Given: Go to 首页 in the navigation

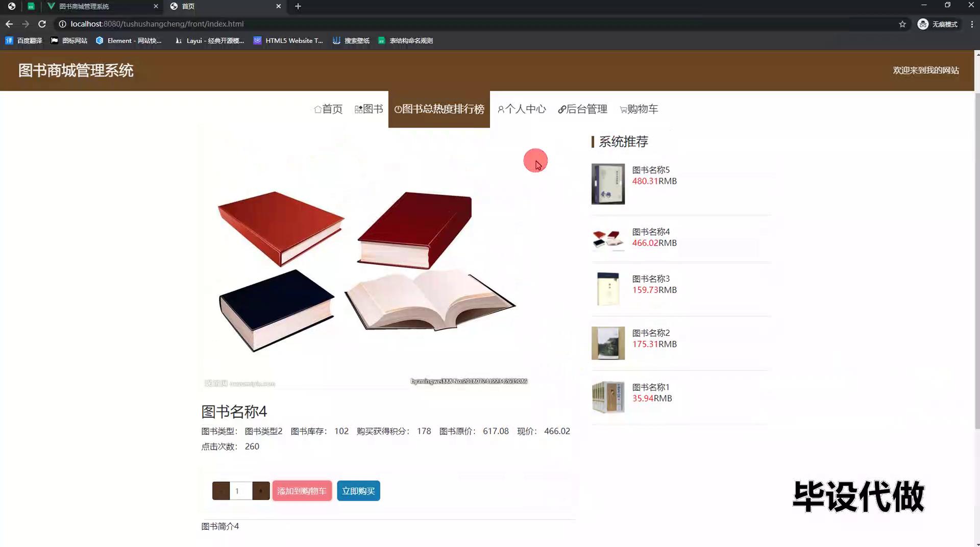Looking at the screenshot, I should tap(328, 109).
